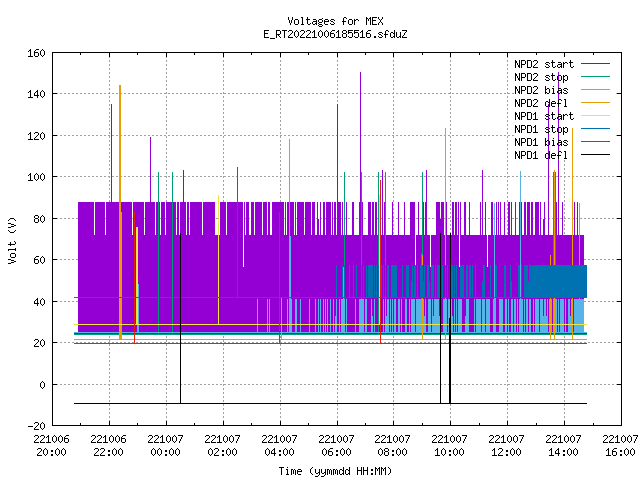Click the 'NPD1 stop' legend label
640x480 pixels.
(541, 129)
